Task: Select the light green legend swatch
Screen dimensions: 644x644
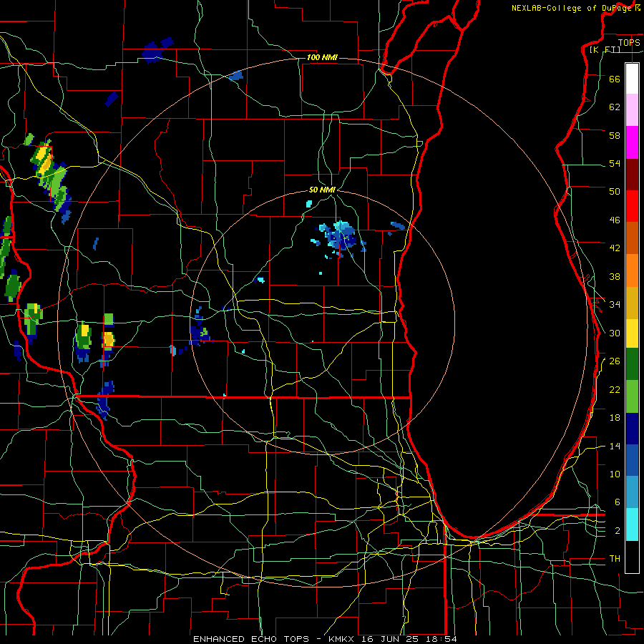Action: 632,396
